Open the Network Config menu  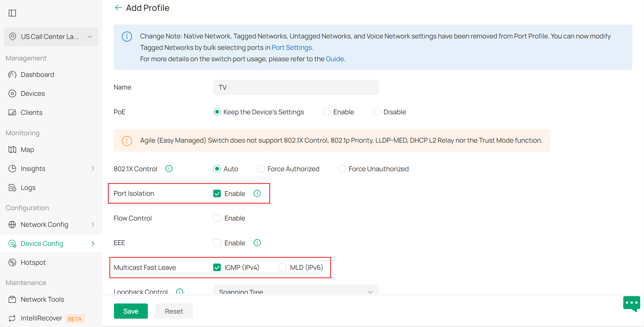44,224
